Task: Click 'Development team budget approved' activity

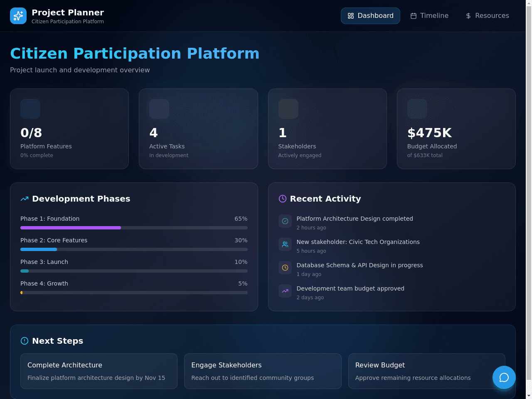Action: tap(350, 288)
